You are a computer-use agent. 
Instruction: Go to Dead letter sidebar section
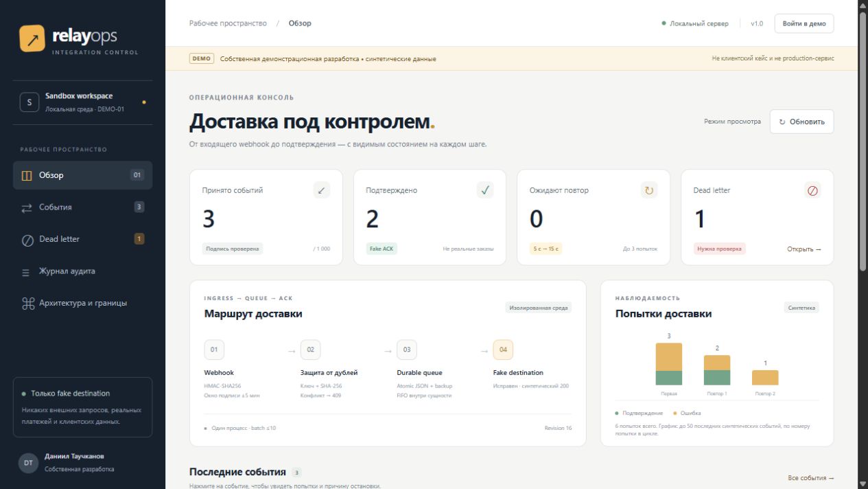point(82,239)
